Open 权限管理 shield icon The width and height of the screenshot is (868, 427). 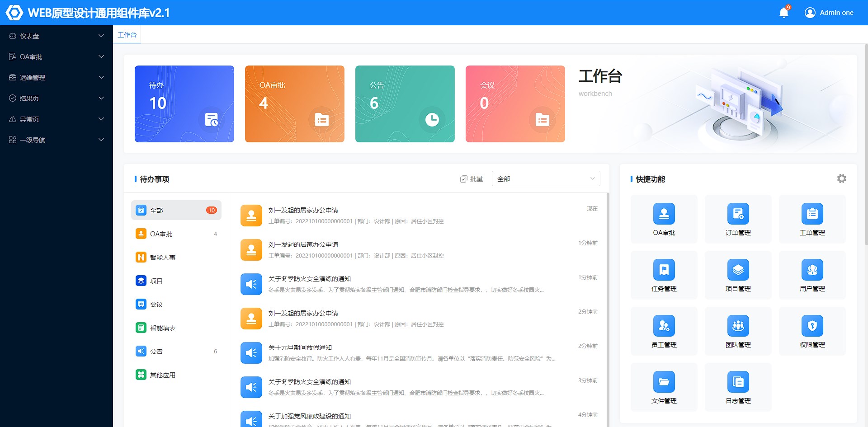click(812, 326)
